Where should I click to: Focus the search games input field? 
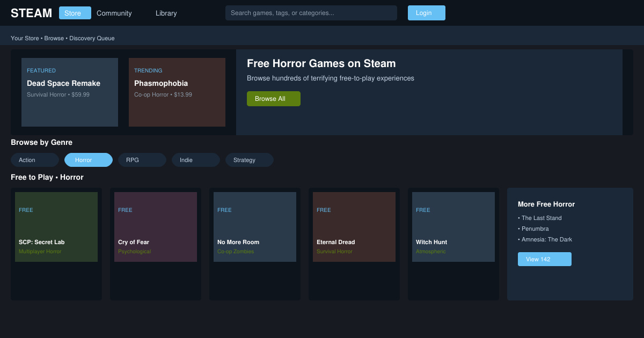(x=311, y=13)
